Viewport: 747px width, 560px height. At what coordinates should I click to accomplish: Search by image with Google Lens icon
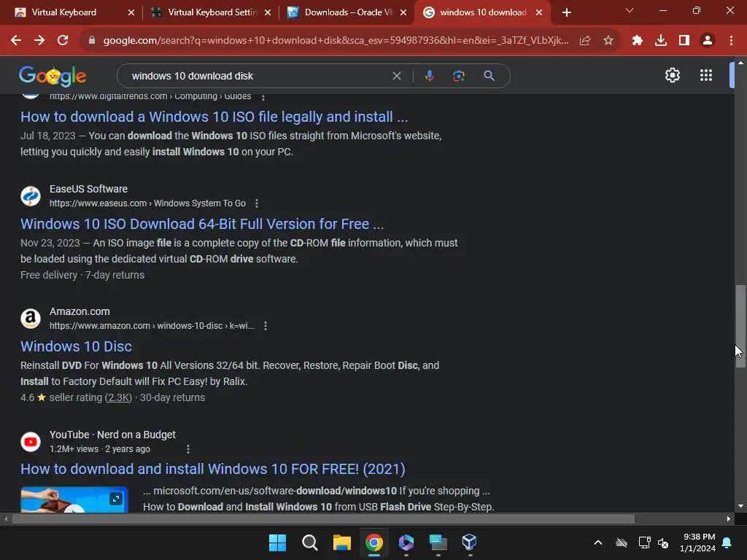[x=458, y=76]
